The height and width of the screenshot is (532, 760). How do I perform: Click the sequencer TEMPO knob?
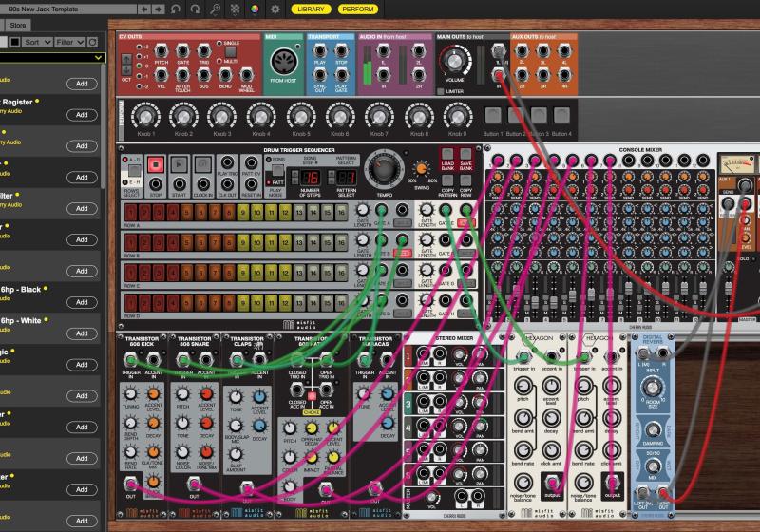[385, 170]
